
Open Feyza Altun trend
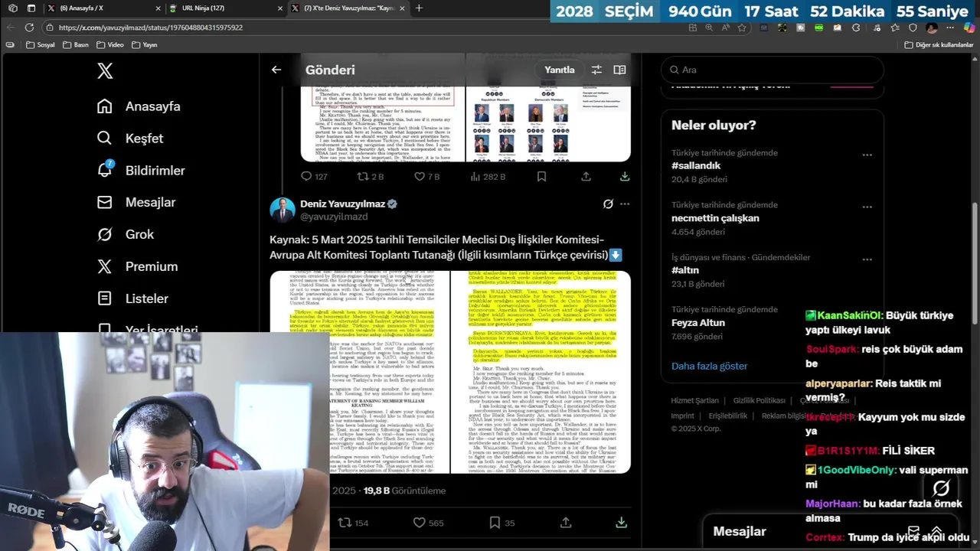tap(698, 323)
